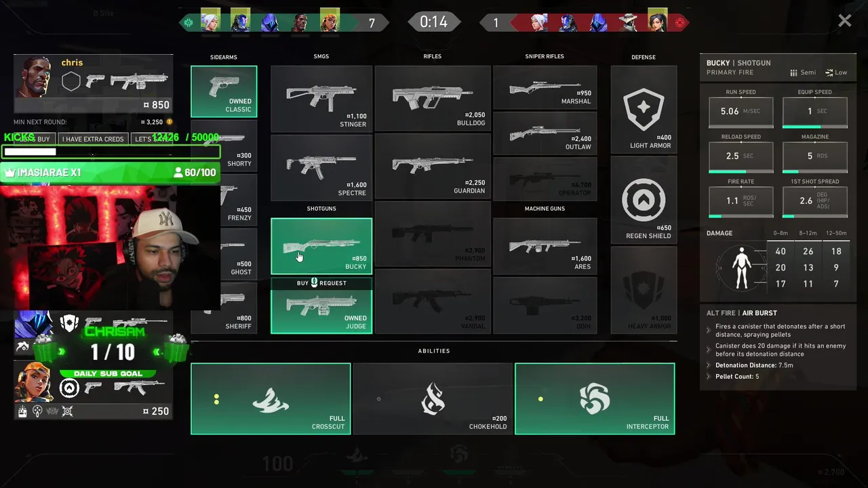
Task: Buy the Outlaw sniper rifle
Action: tap(545, 134)
